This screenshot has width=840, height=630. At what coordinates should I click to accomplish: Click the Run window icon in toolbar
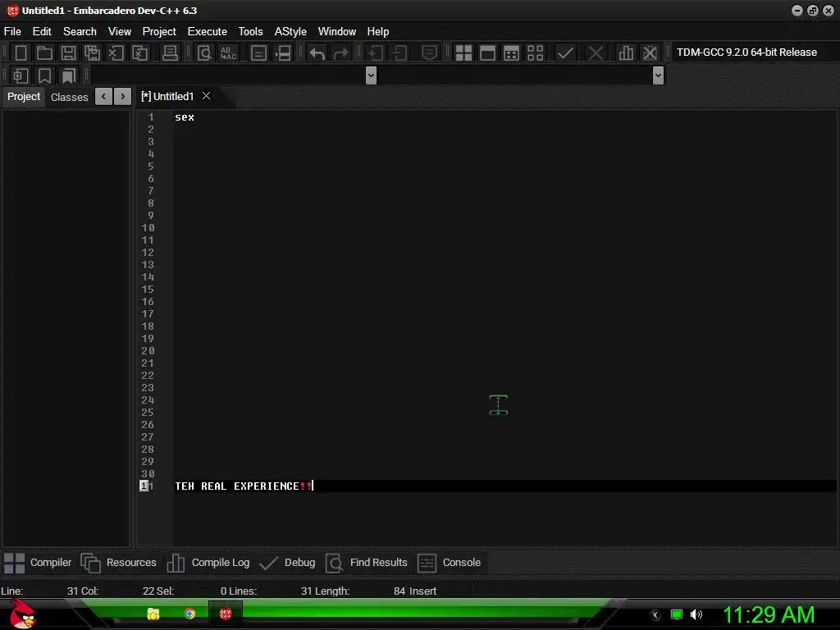[x=487, y=52]
